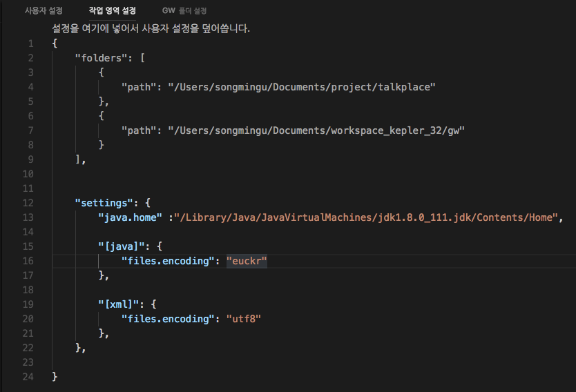
Task: Click the closing brace on line 24
Action: (55, 377)
